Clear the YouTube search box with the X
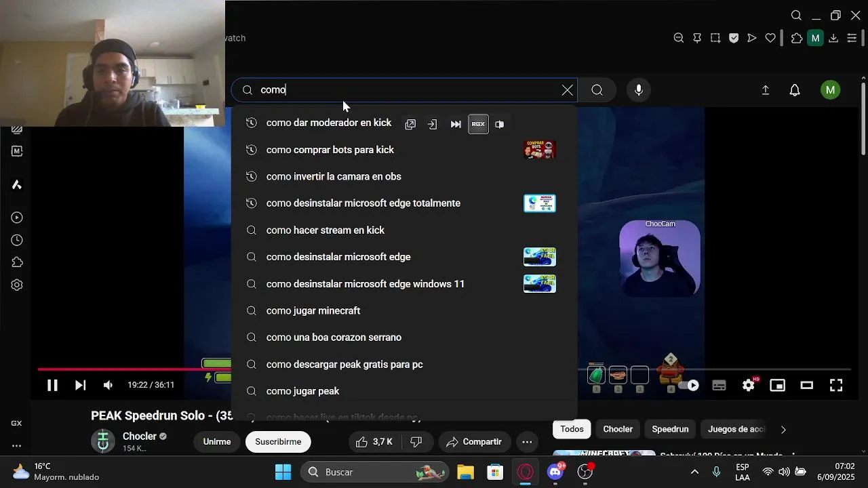Viewport: 868px width, 488px height. 568,90
